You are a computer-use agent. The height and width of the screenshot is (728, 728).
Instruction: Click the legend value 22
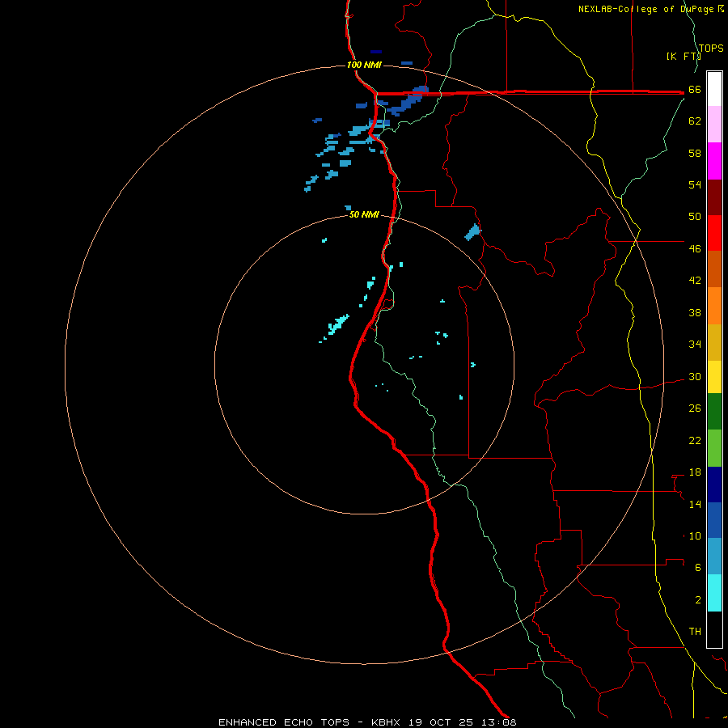695,440
